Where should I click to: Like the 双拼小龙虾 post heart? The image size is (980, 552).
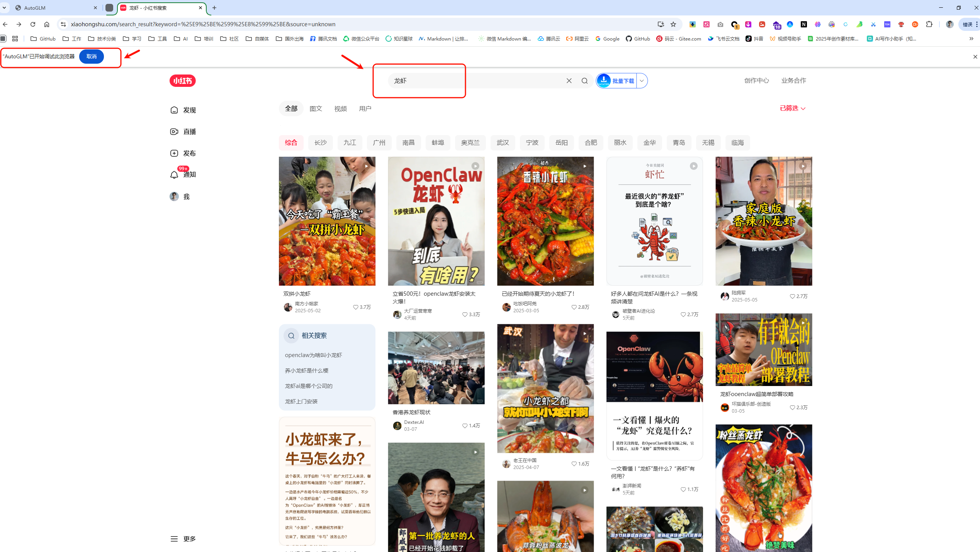[355, 307]
